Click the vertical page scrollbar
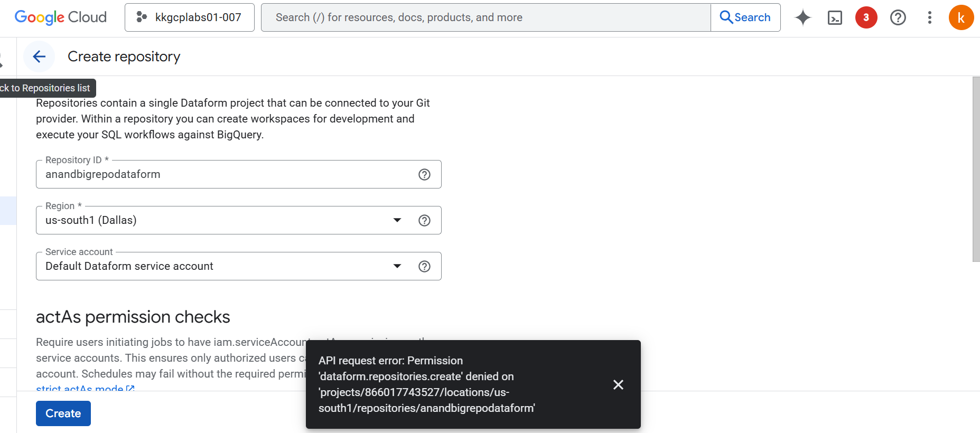Viewport: 980px width, 433px height. pyautogui.click(x=976, y=169)
